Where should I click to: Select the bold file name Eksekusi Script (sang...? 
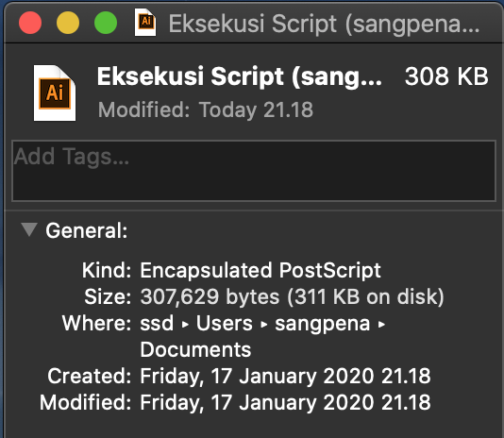tap(240, 76)
